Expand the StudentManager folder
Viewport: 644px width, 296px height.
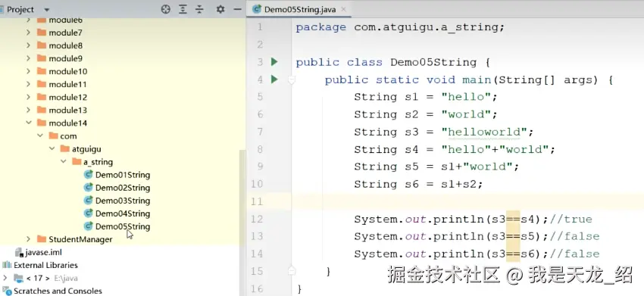[x=28, y=239]
